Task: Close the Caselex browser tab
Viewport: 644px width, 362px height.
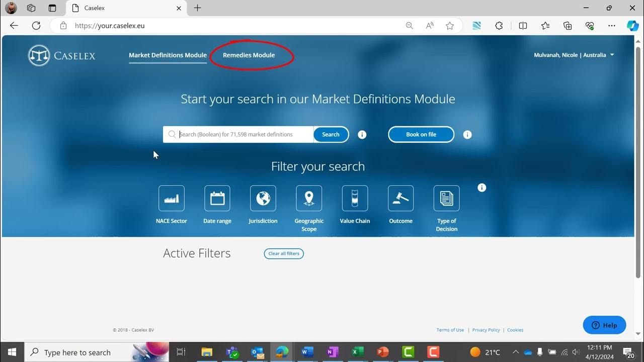Action: click(x=179, y=8)
